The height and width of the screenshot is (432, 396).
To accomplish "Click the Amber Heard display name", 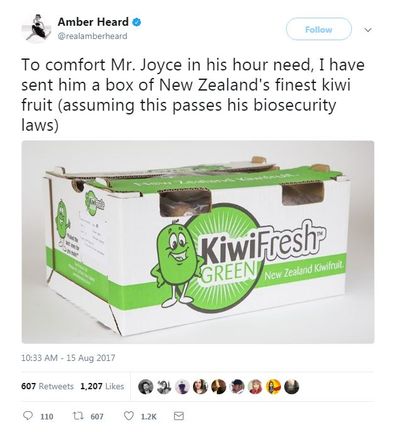I will [x=93, y=22].
